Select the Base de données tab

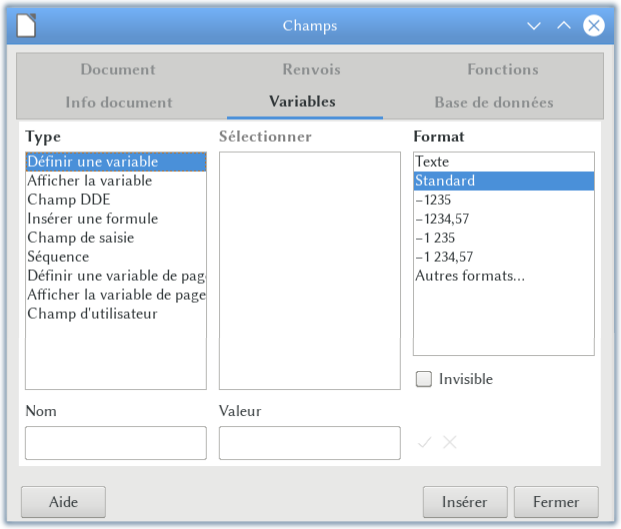tap(493, 102)
